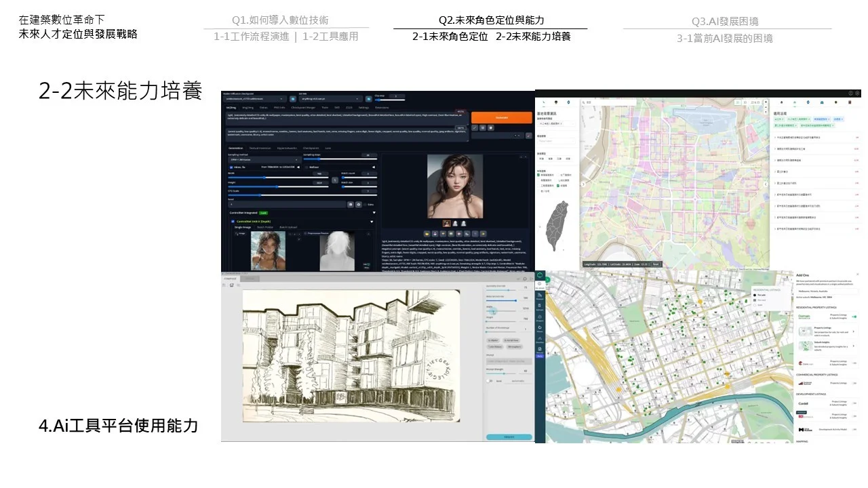Image resolution: width=868 pixels, height=488 pixels.
Task: Enable the ControlNet Unit 0 checkbox
Action: [x=233, y=221]
